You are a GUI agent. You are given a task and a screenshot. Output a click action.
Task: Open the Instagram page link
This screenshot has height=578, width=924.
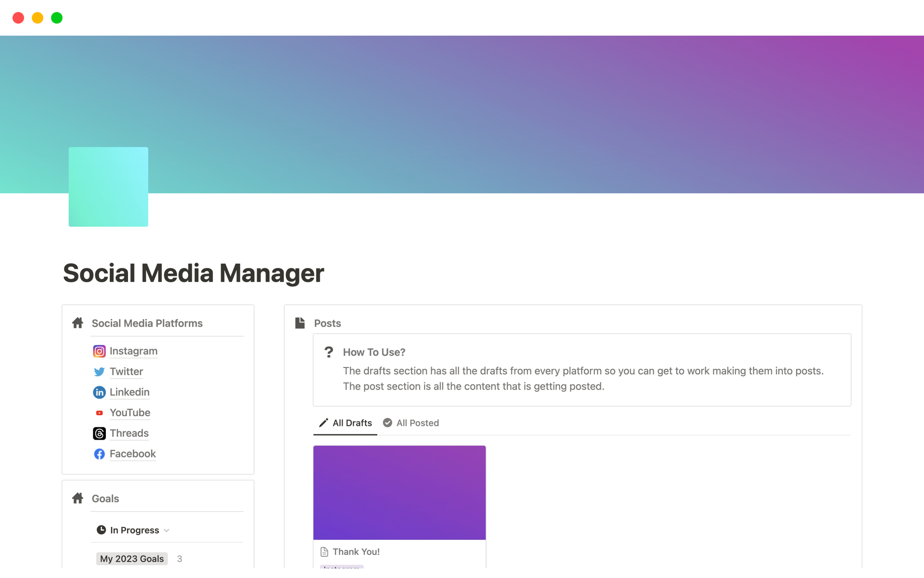tap(133, 351)
